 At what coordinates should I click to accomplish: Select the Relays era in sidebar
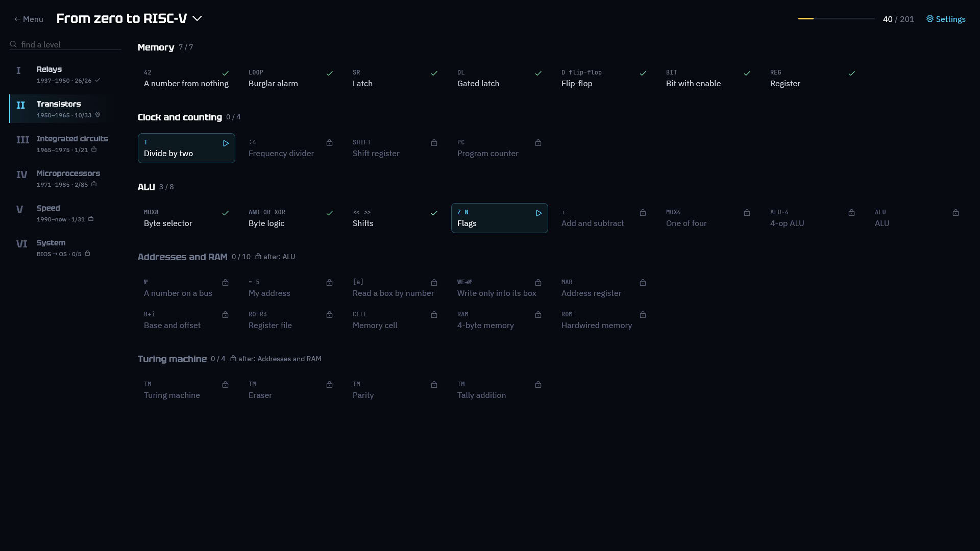pyautogui.click(x=65, y=74)
